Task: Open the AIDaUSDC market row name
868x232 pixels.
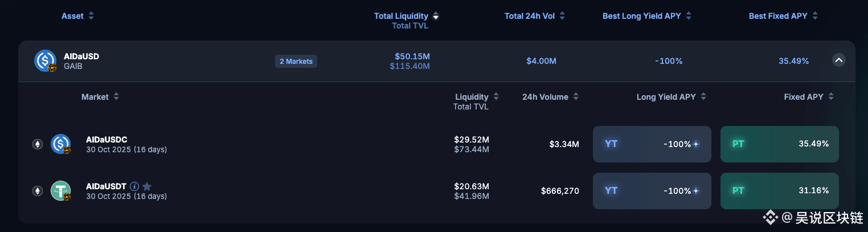Action: 107,140
